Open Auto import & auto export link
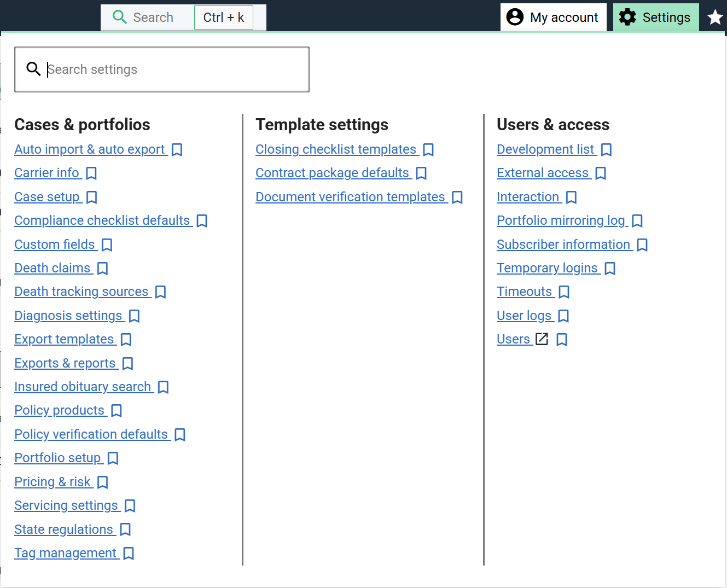727x588 pixels. tap(90, 149)
